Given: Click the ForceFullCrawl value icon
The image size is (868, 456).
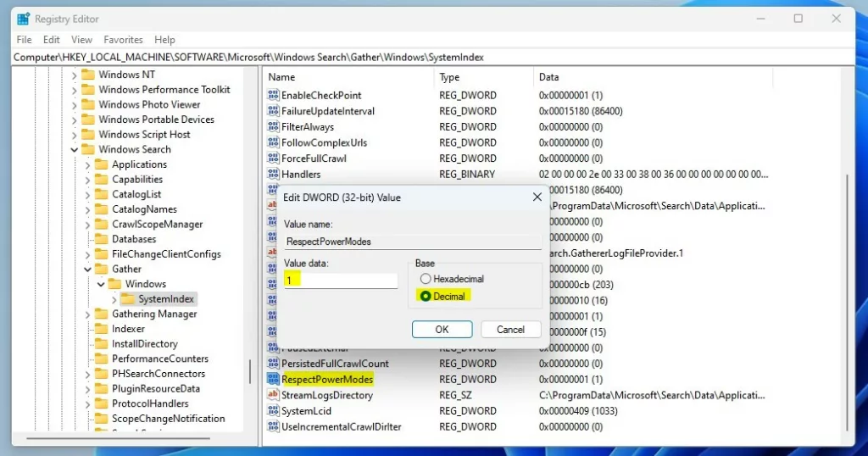Looking at the screenshot, I should pyautogui.click(x=273, y=158).
